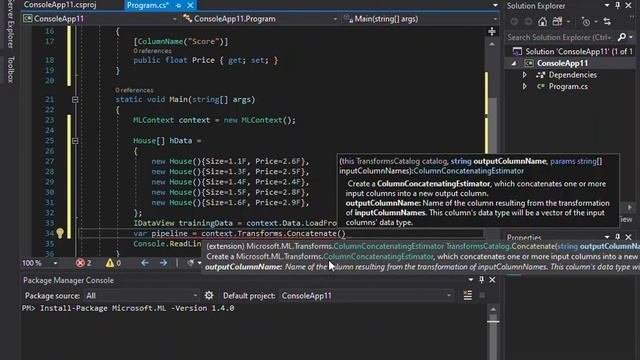The height and width of the screenshot is (360, 640).
Task: Open Solution Explorer window position dropdown arrow
Action: 607,5
